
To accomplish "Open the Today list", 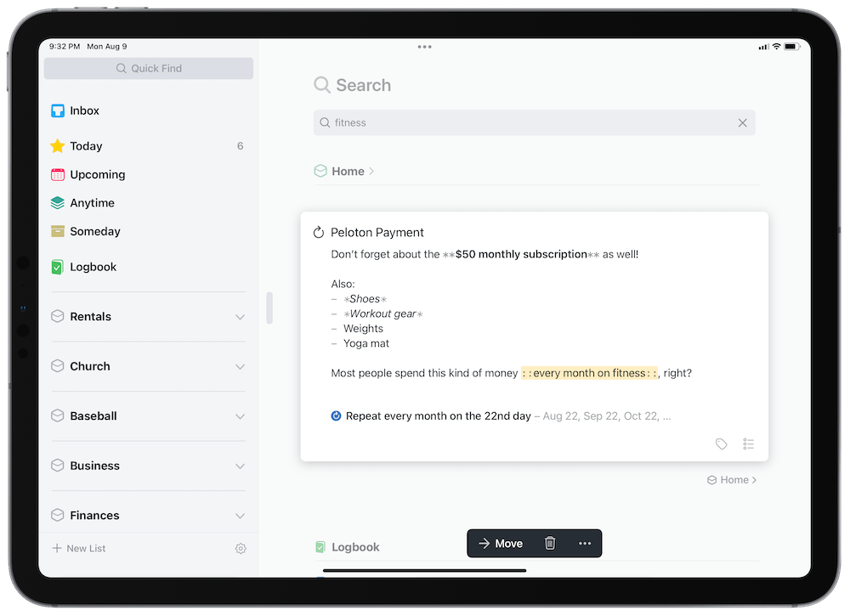I will click(x=147, y=146).
